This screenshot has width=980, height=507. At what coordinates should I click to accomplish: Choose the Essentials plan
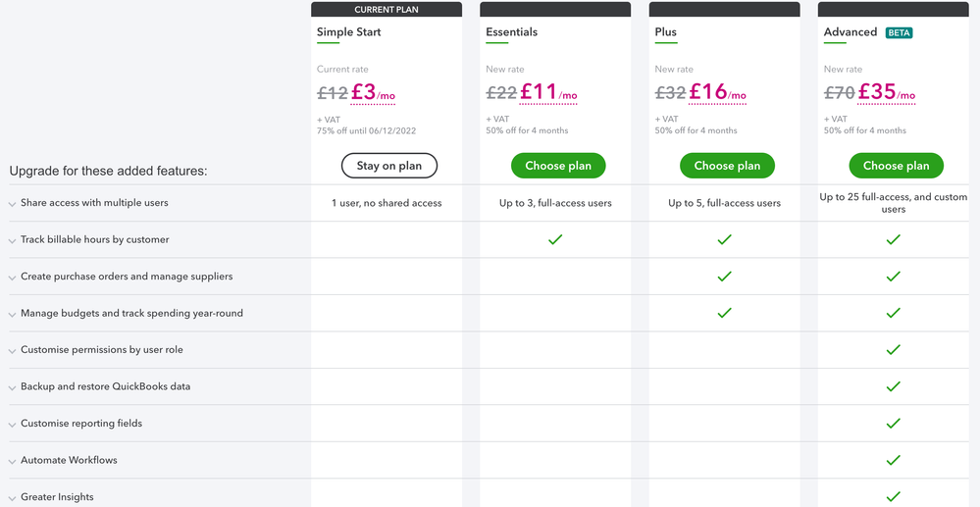[558, 166]
